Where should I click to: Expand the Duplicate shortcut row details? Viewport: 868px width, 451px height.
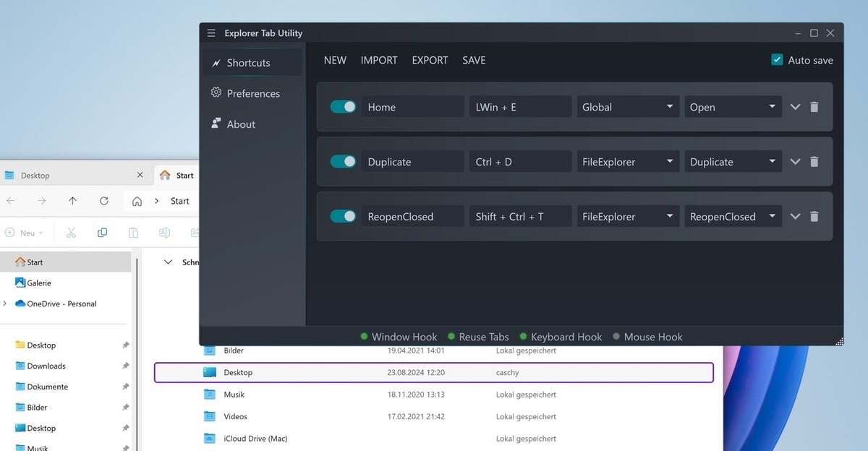pos(795,162)
